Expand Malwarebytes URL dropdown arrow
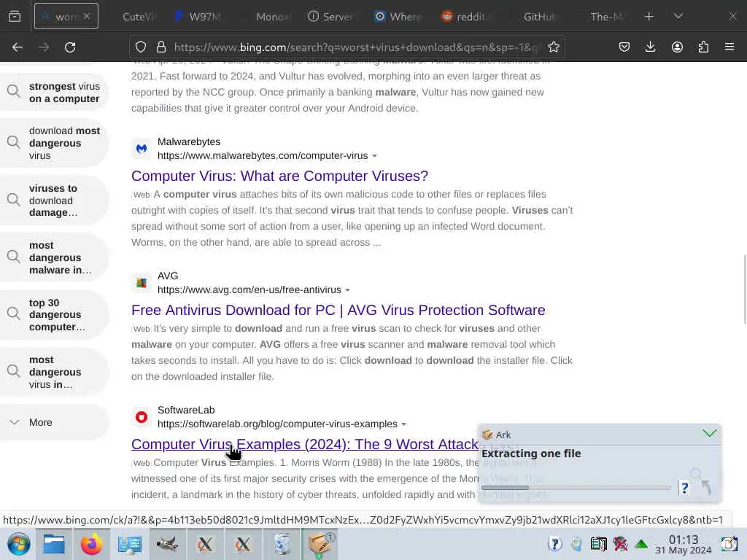Screen dimensions: 747x560 pyautogui.click(x=374, y=156)
